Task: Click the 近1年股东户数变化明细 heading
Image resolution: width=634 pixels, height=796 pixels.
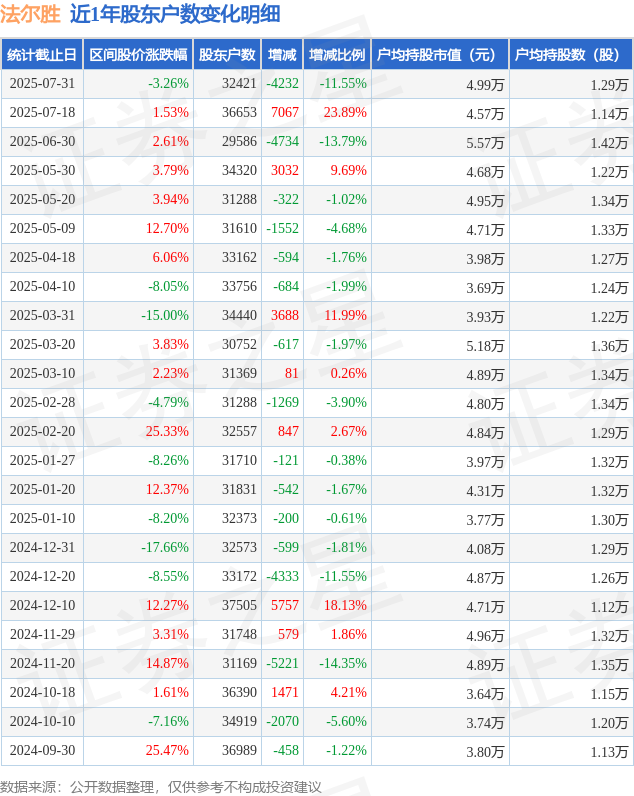Action: 175,14
